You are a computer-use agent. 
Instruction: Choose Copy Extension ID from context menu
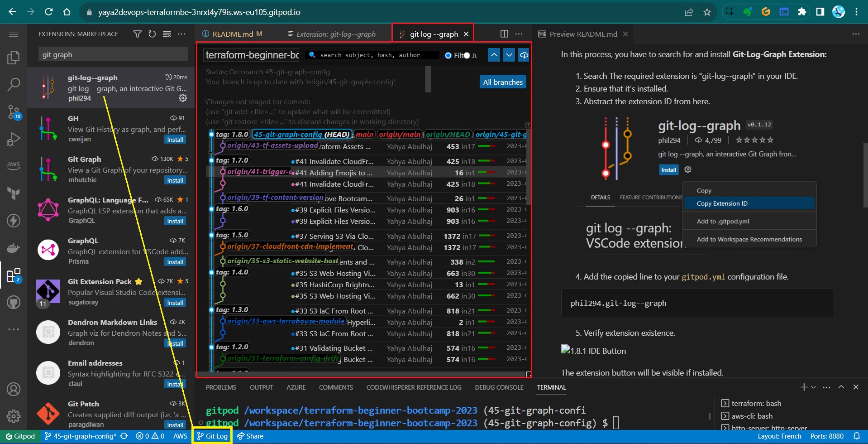click(x=749, y=203)
